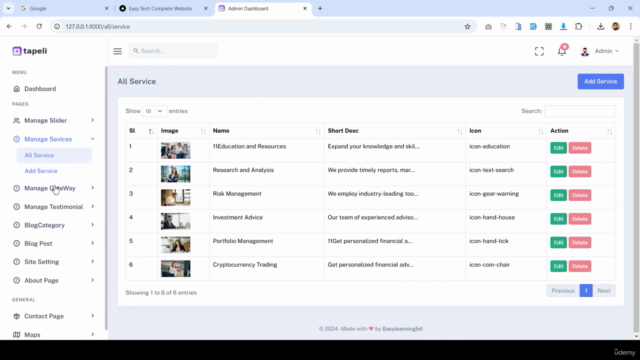Open show entries count dropdown
Viewport: 640px width, 360px height.
154,111
